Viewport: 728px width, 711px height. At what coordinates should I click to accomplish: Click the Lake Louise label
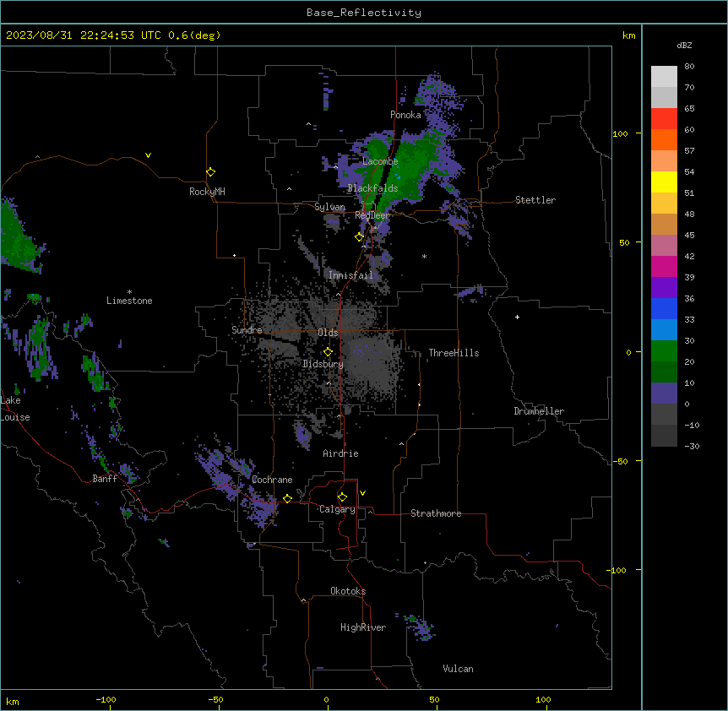pos(15,409)
